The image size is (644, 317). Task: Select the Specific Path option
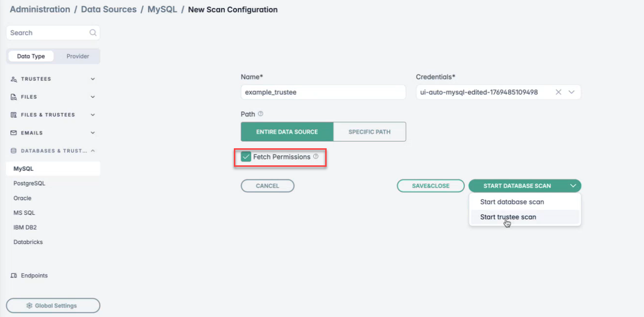click(x=369, y=132)
